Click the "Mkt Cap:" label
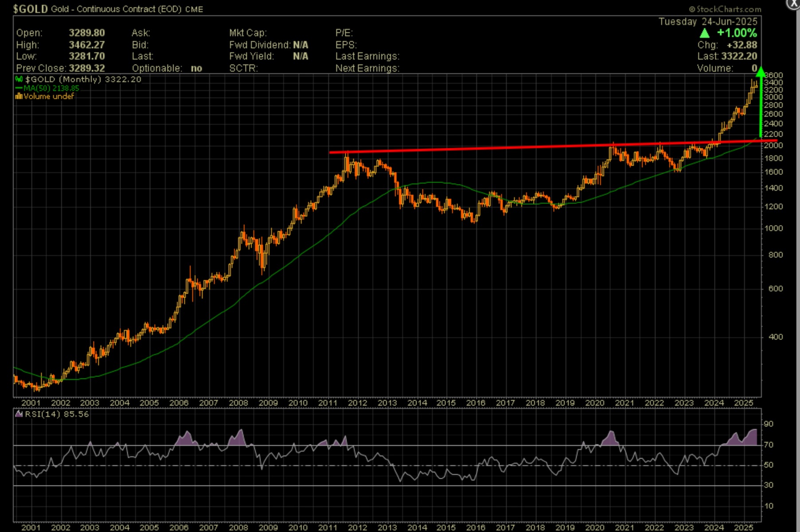The height and width of the screenshot is (532, 800). pyautogui.click(x=248, y=33)
